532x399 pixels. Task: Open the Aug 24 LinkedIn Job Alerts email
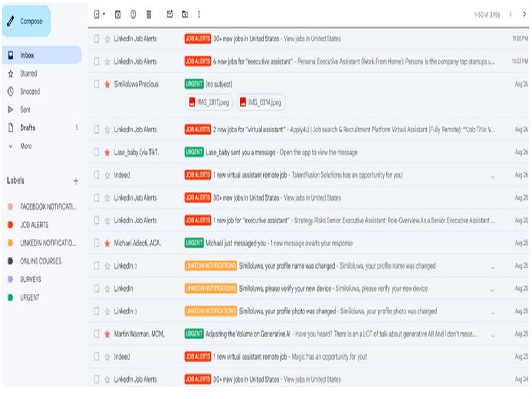coord(308,379)
